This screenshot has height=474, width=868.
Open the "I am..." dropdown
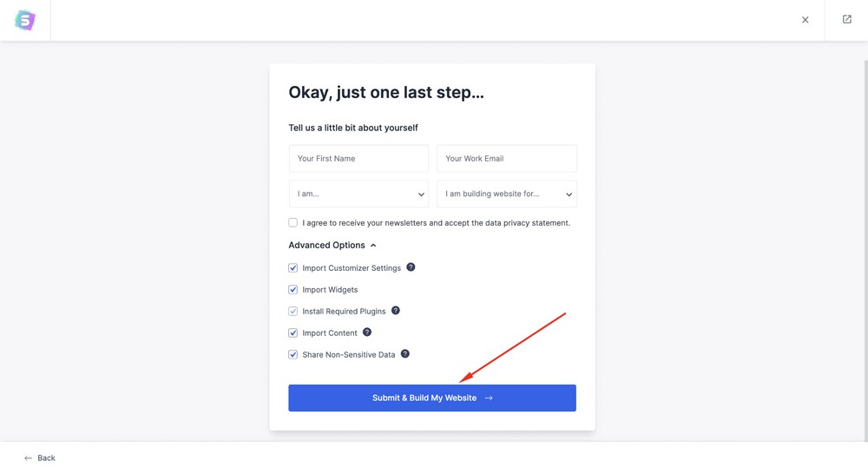click(x=358, y=194)
